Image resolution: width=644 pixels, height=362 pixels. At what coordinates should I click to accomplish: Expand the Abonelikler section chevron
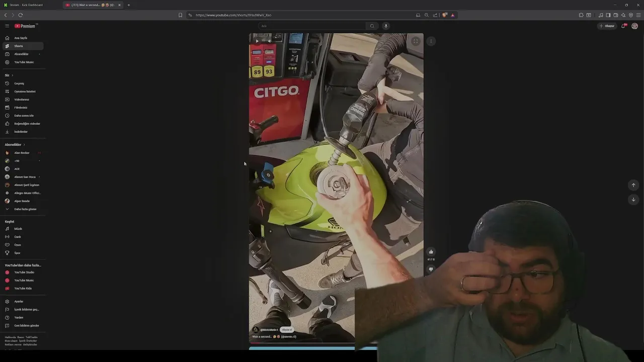[x=24, y=145]
